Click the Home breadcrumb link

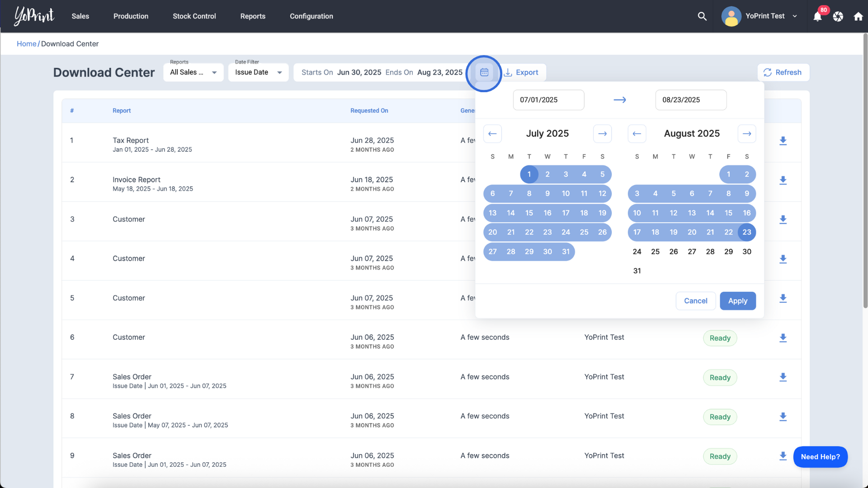coord(26,44)
